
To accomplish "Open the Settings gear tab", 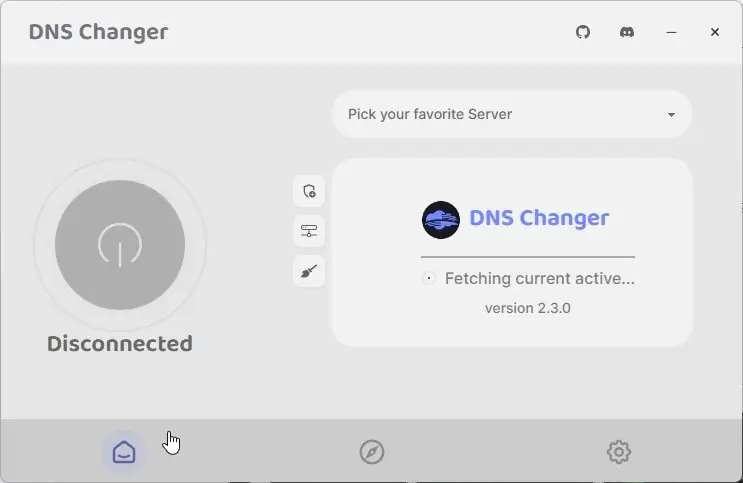I will point(619,452).
